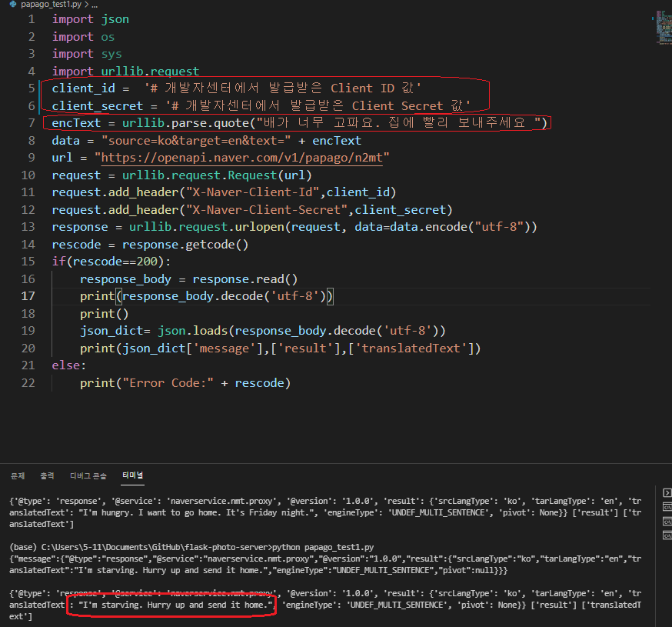This screenshot has height=627, width=672.
Task: Click 'response.read()' call on line 16
Action: 245,279
